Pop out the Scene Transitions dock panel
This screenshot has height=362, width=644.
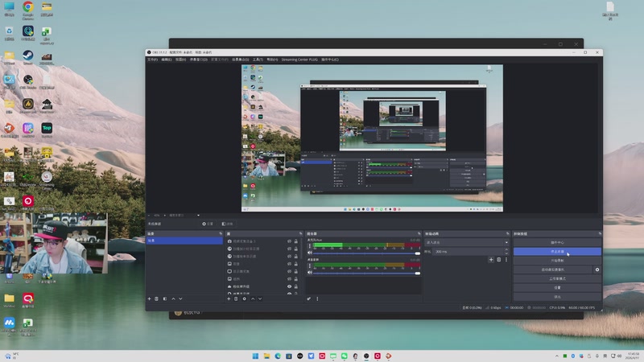[x=508, y=233]
